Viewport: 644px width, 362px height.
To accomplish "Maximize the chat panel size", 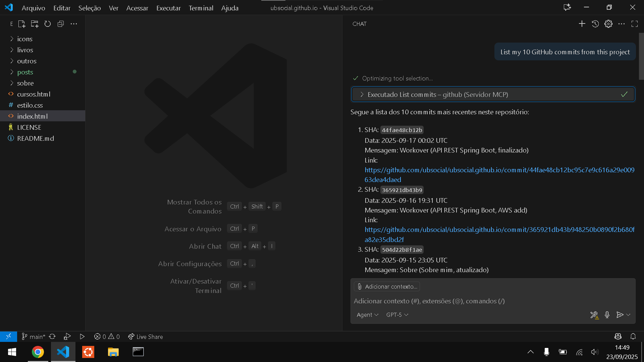I will pyautogui.click(x=635, y=24).
